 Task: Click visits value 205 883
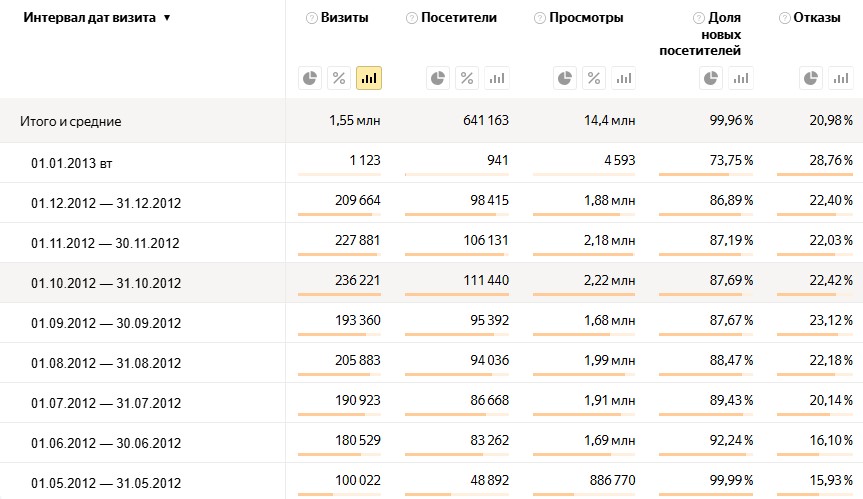(358, 360)
